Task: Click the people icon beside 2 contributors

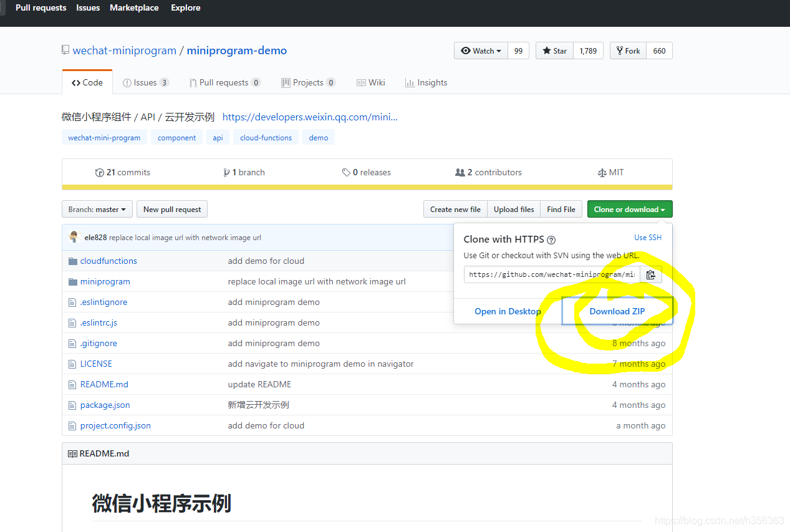Action: click(460, 173)
